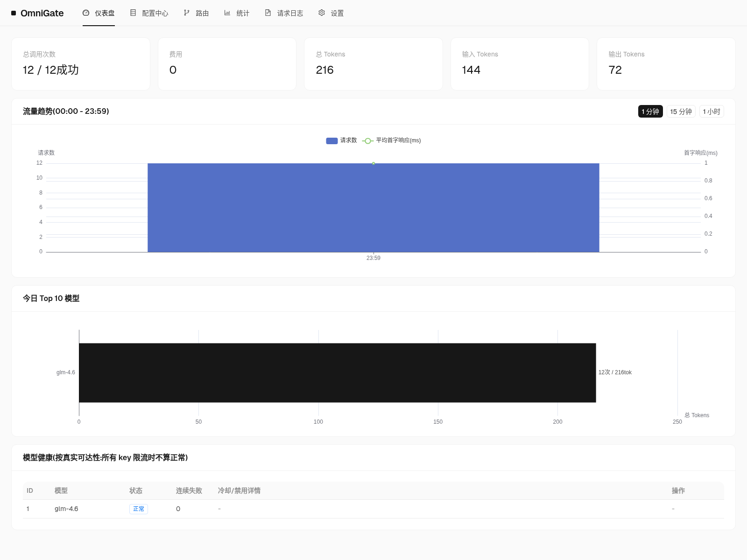Toggle the 请求数 legend series
This screenshot has height=560, width=747.
[x=341, y=140]
